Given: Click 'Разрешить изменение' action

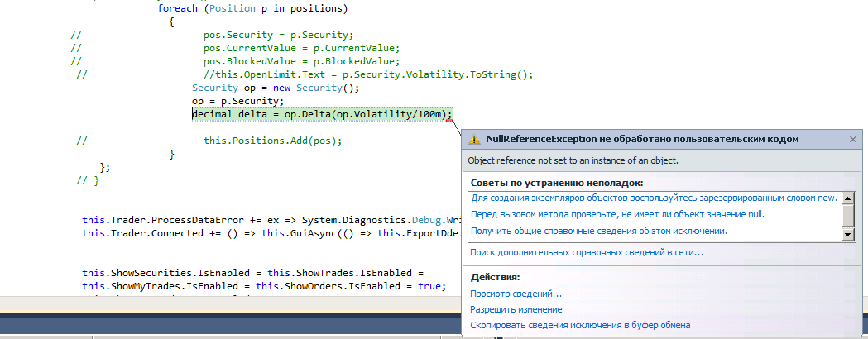Looking at the screenshot, I should pyautogui.click(x=516, y=309).
